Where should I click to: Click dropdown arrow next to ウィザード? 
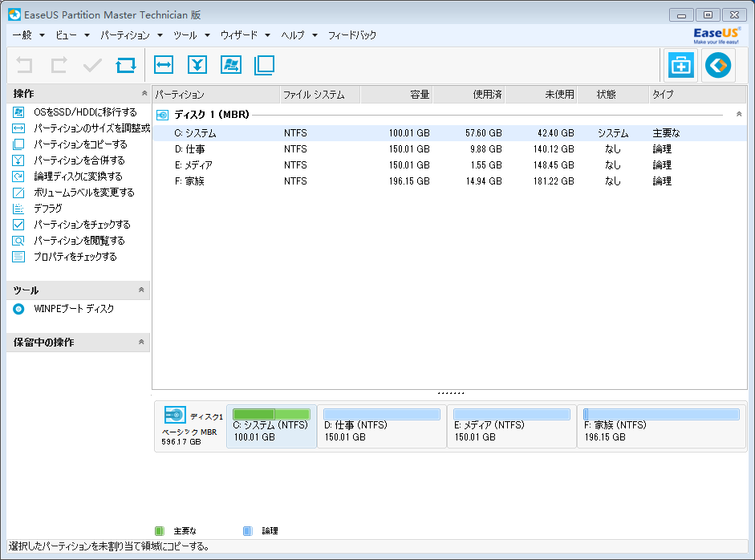267,35
